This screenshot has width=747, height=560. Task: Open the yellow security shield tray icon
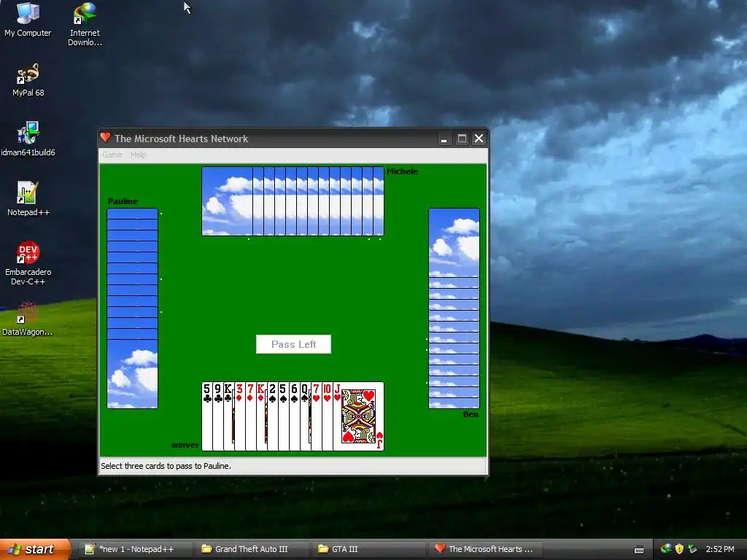pos(679,549)
